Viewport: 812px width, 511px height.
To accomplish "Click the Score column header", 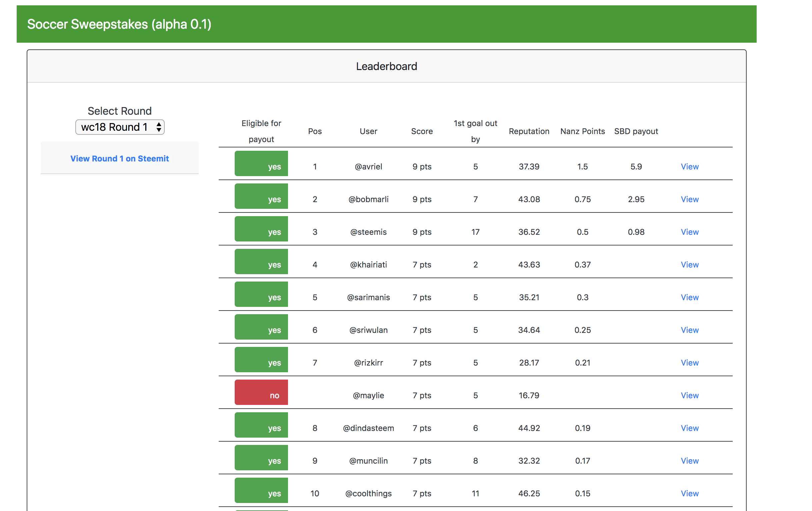I will (422, 131).
